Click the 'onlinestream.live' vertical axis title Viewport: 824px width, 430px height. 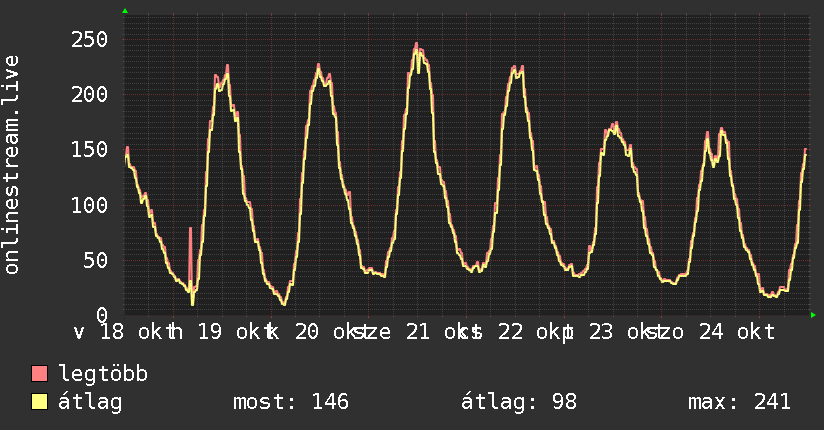coord(11,165)
